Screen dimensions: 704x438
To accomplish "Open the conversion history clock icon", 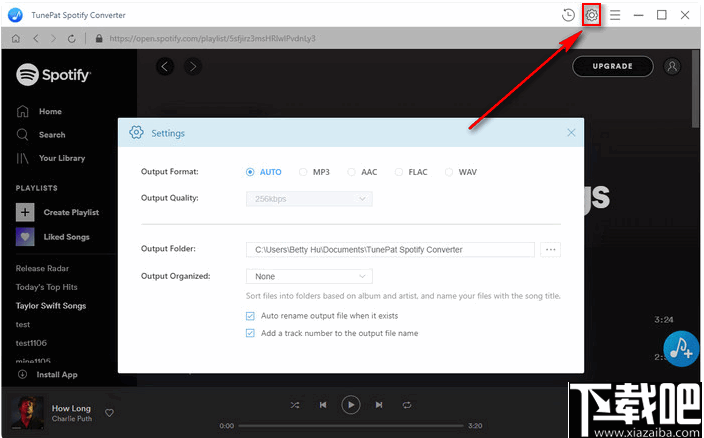I will pos(568,15).
